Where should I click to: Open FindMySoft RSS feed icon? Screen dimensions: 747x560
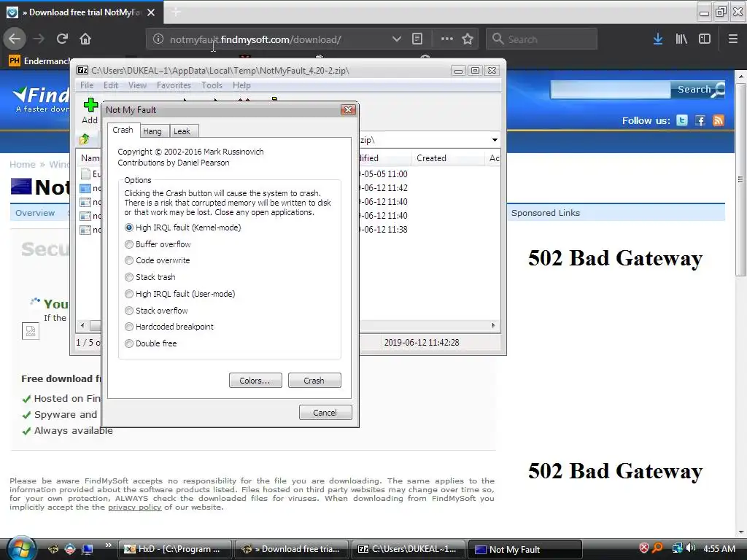pyautogui.click(x=719, y=120)
